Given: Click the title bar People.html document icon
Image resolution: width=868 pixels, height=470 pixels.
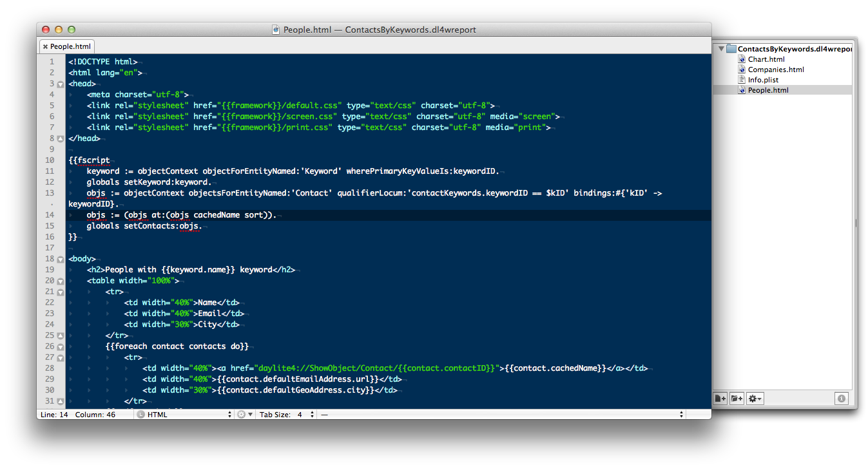Looking at the screenshot, I should [x=276, y=30].
